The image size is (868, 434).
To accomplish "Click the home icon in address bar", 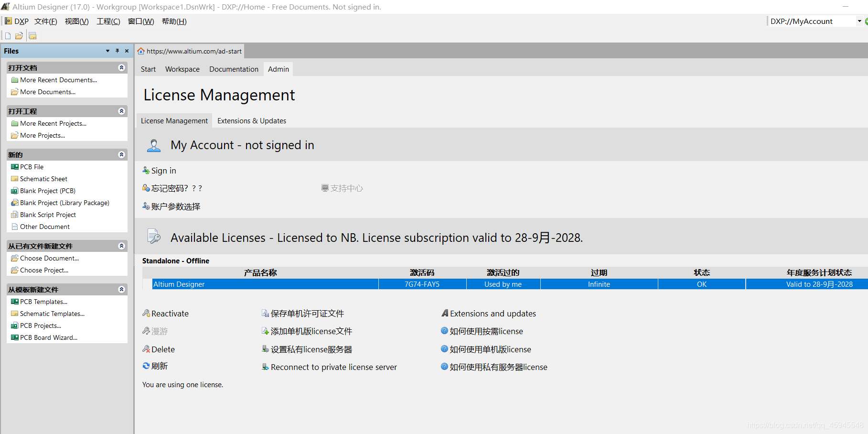I will coord(141,51).
